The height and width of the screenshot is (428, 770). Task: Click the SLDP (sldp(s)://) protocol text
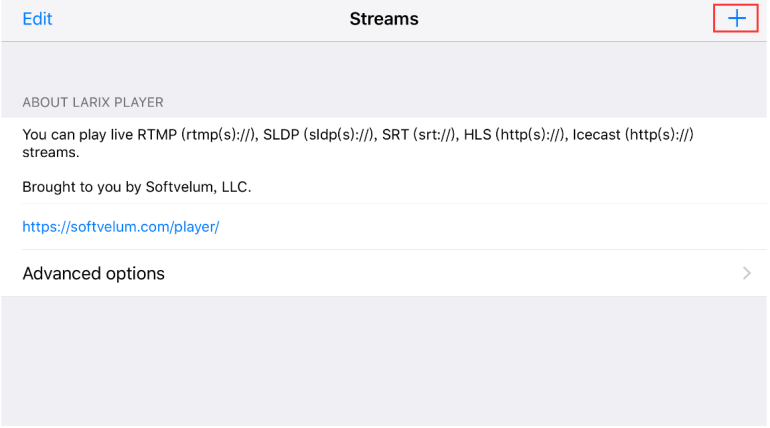point(321,135)
